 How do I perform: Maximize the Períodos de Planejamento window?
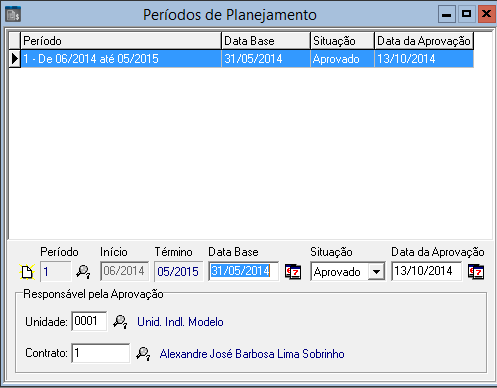click(x=466, y=14)
